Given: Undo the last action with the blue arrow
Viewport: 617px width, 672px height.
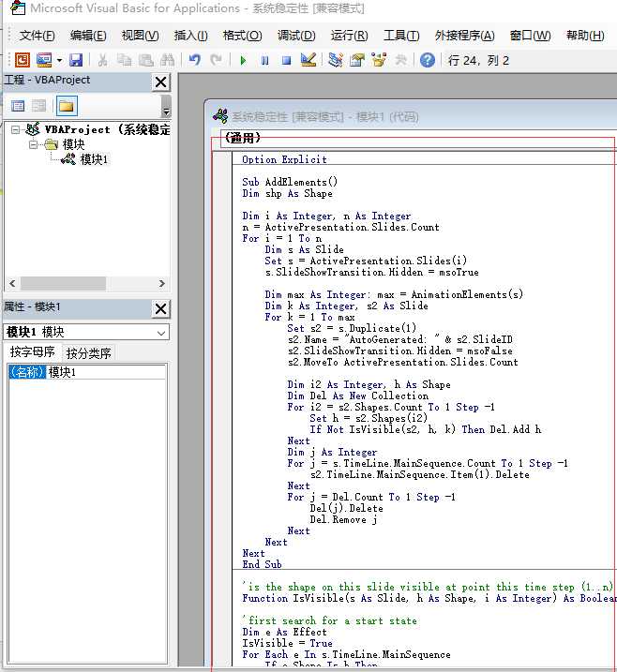Looking at the screenshot, I should [195, 60].
